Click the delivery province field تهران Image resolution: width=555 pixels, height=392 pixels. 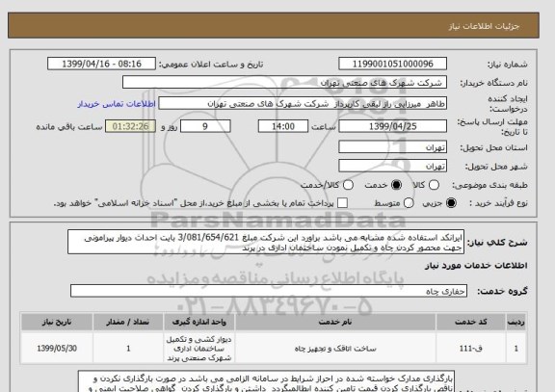click(392, 147)
